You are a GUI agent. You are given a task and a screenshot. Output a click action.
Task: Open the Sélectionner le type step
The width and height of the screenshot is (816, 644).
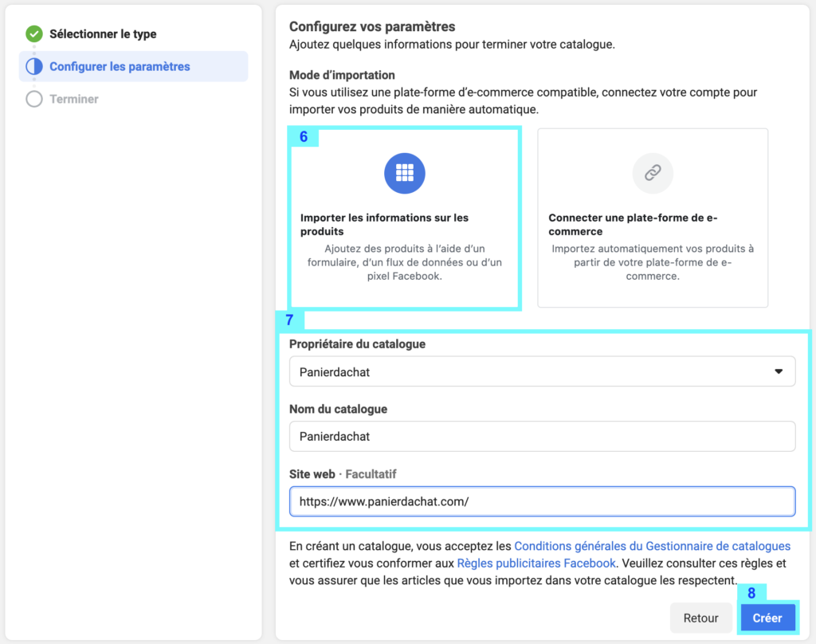(103, 33)
